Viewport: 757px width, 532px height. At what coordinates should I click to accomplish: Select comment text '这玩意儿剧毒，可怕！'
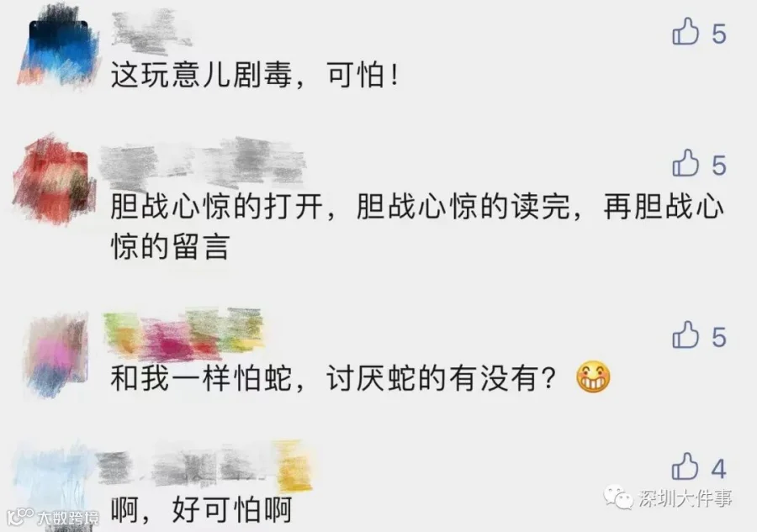(x=255, y=76)
